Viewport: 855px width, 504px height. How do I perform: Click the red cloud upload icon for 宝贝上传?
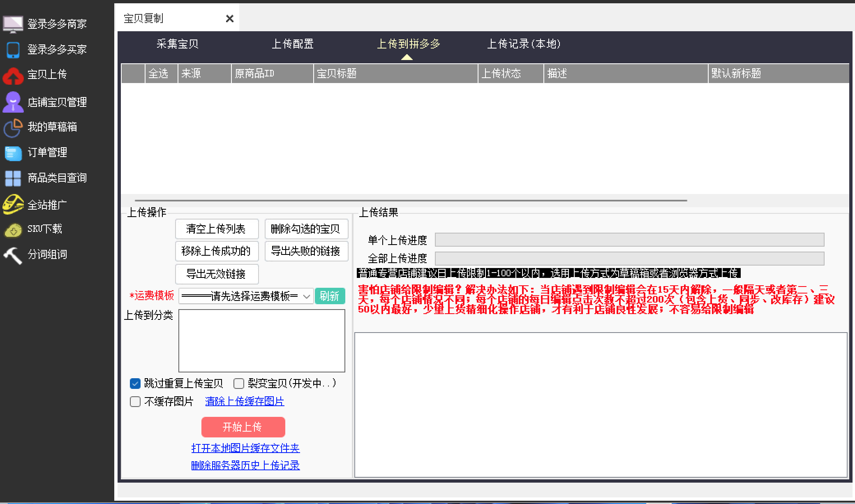[x=13, y=76]
